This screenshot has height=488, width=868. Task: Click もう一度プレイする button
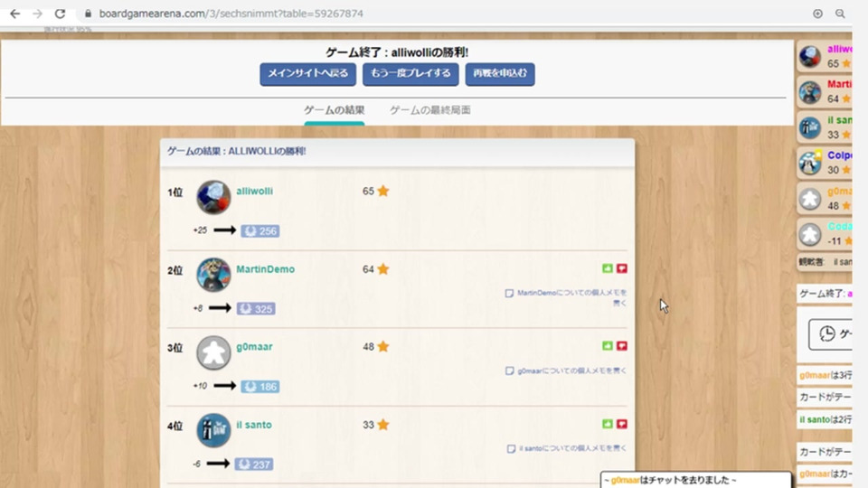410,73
